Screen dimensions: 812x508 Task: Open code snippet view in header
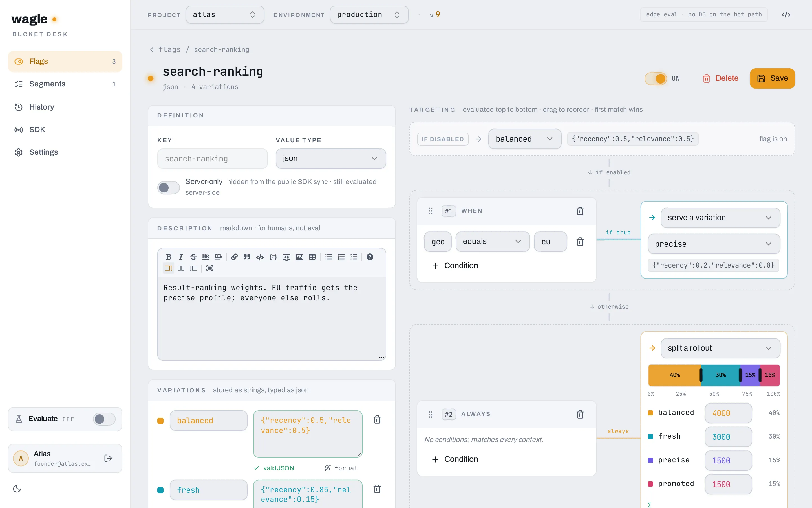click(x=786, y=15)
